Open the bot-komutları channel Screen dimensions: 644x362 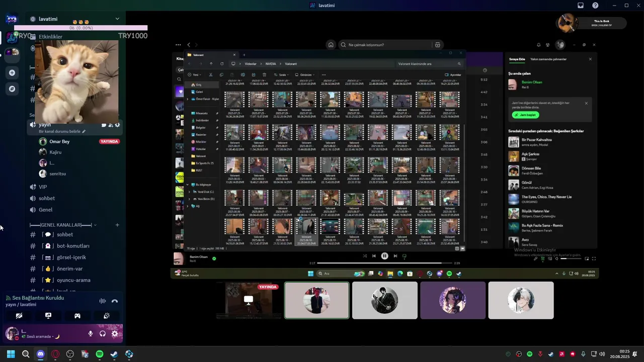[74, 246]
